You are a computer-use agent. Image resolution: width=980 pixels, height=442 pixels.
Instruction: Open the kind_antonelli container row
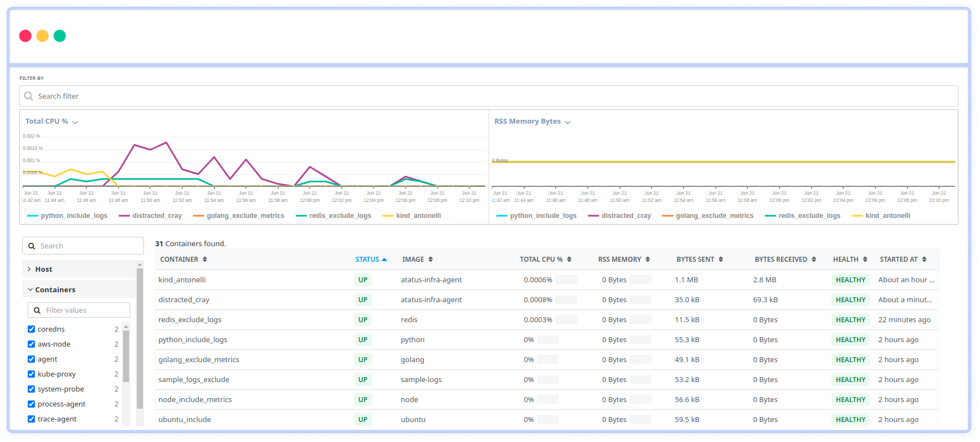[182, 280]
